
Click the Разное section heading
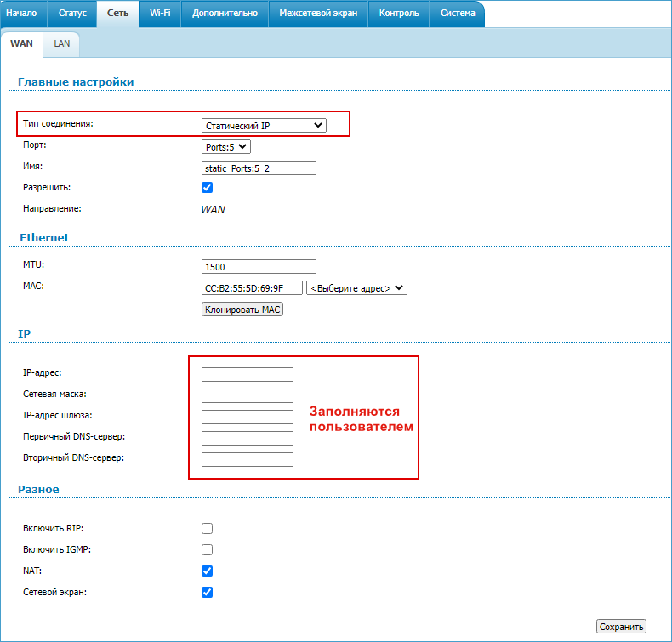[x=38, y=489]
